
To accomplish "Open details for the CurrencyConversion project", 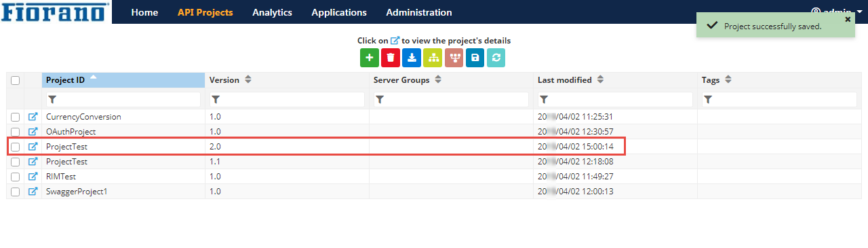I will (33, 117).
